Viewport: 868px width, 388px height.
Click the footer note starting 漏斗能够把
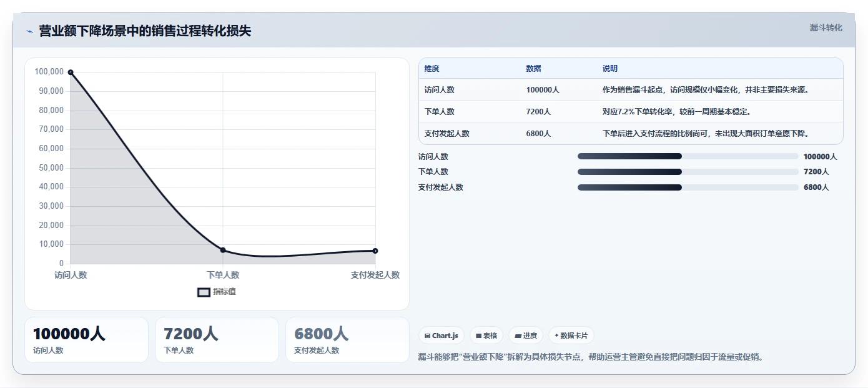[x=591, y=357]
